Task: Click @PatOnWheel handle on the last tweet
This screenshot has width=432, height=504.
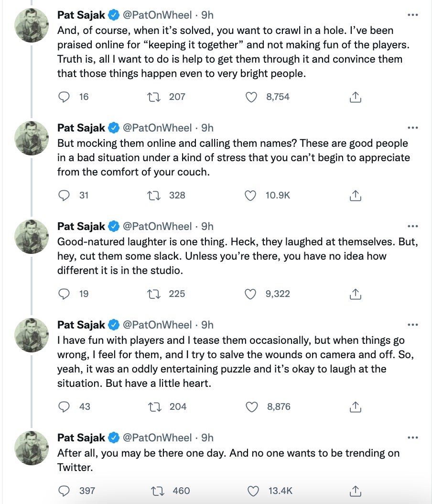Action: pyautogui.click(x=157, y=438)
